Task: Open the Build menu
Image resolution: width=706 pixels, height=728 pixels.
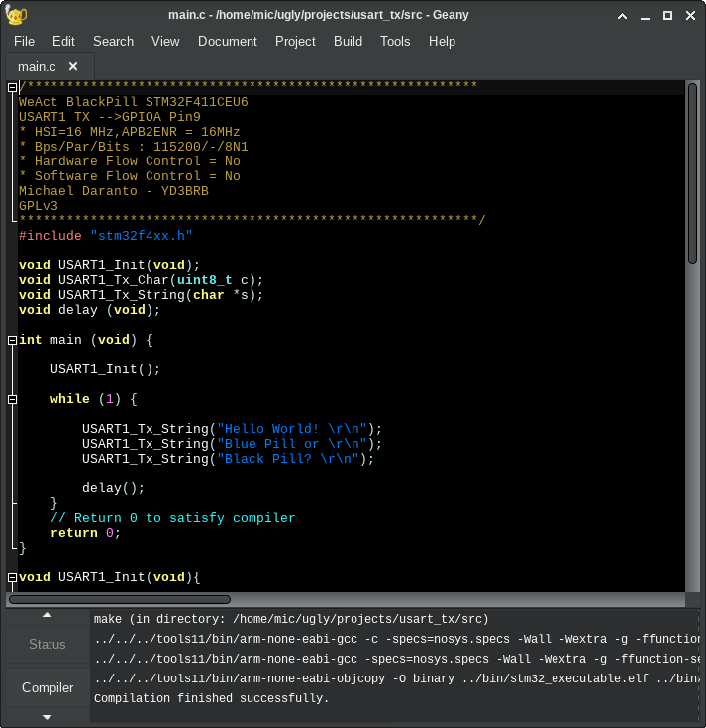Action: pyautogui.click(x=348, y=41)
